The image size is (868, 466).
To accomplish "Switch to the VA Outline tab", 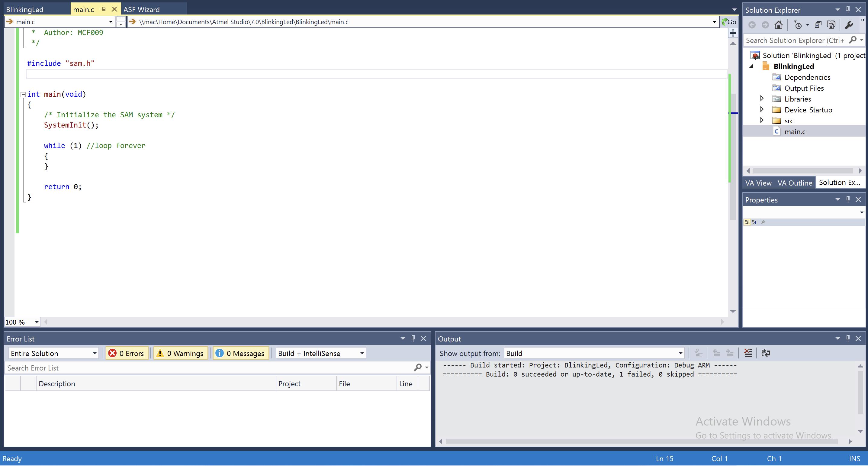I will click(795, 183).
